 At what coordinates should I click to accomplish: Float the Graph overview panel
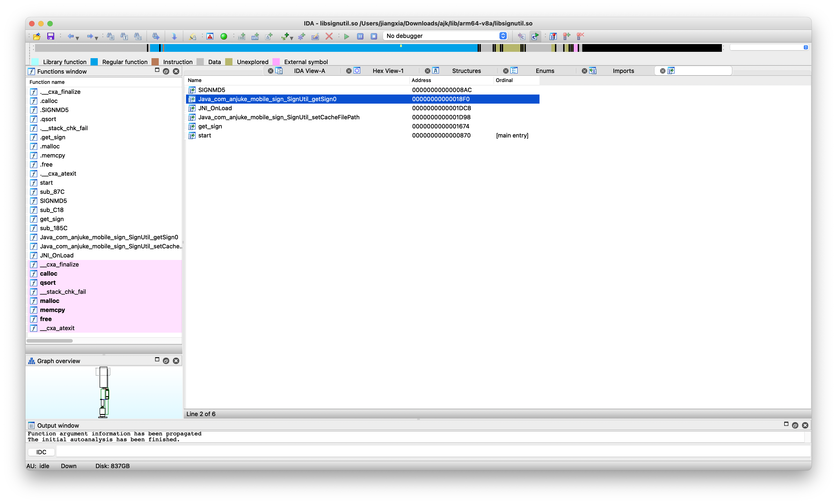[x=166, y=361]
